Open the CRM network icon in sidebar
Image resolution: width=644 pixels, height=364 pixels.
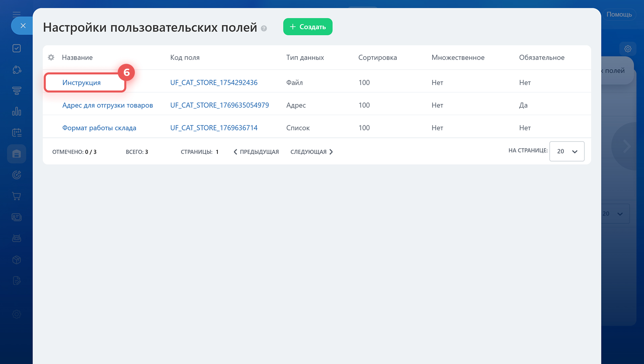[16, 70]
